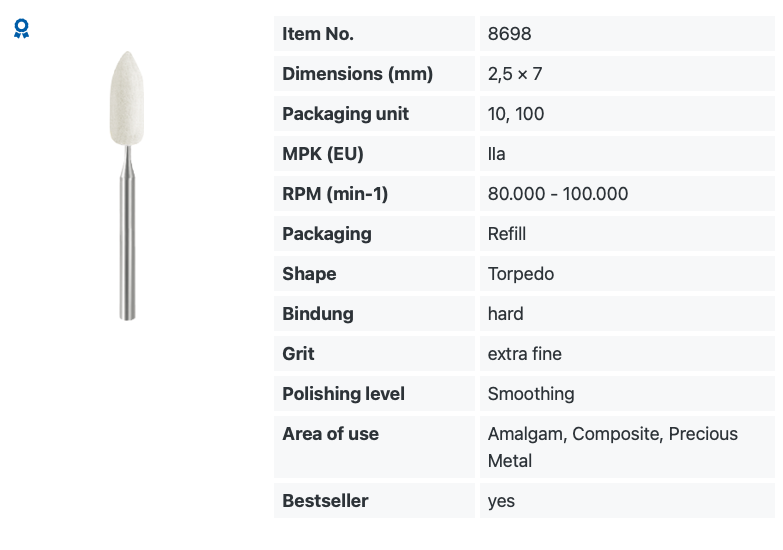The image size is (783, 550).
Task: Click the Bindung row label
Action: pyautogui.click(x=318, y=314)
